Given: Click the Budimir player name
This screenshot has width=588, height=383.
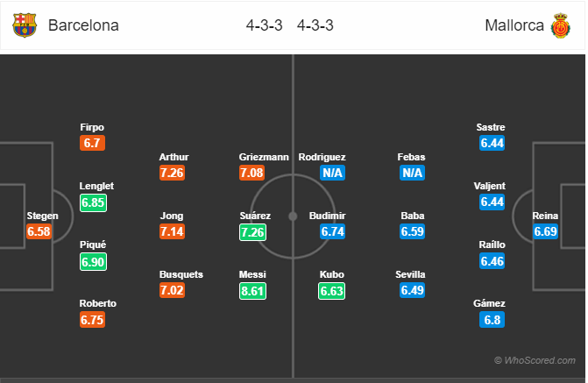Looking at the screenshot, I should 328,216.
